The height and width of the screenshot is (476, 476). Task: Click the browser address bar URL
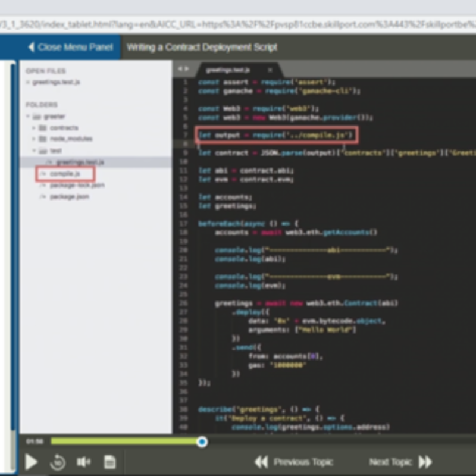[238, 24]
